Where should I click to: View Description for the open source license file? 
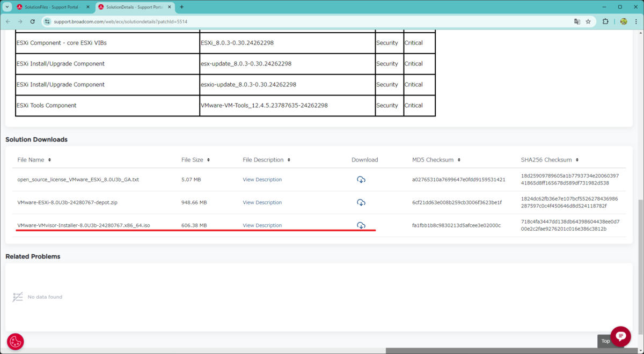pyautogui.click(x=262, y=180)
